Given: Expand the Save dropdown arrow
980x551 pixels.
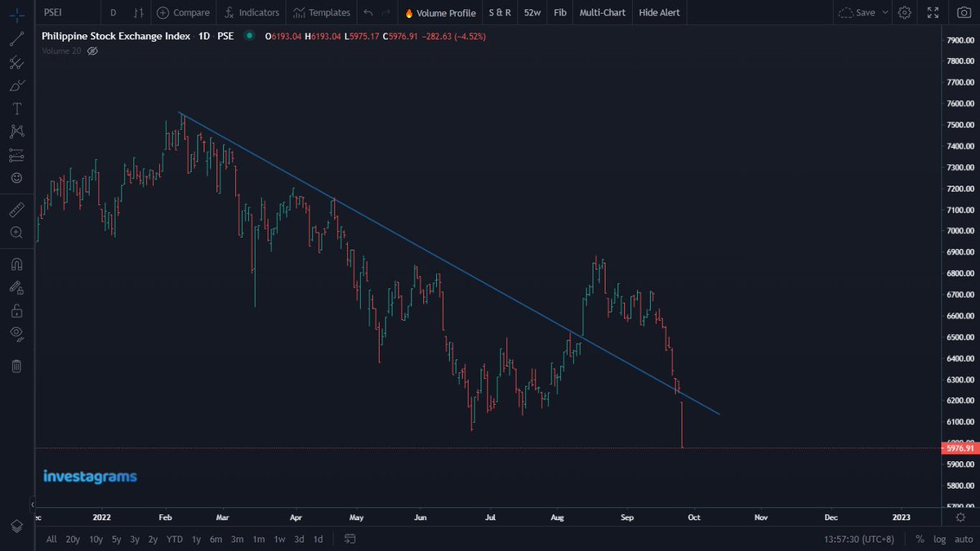Looking at the screenshot, I should point(885,12).
